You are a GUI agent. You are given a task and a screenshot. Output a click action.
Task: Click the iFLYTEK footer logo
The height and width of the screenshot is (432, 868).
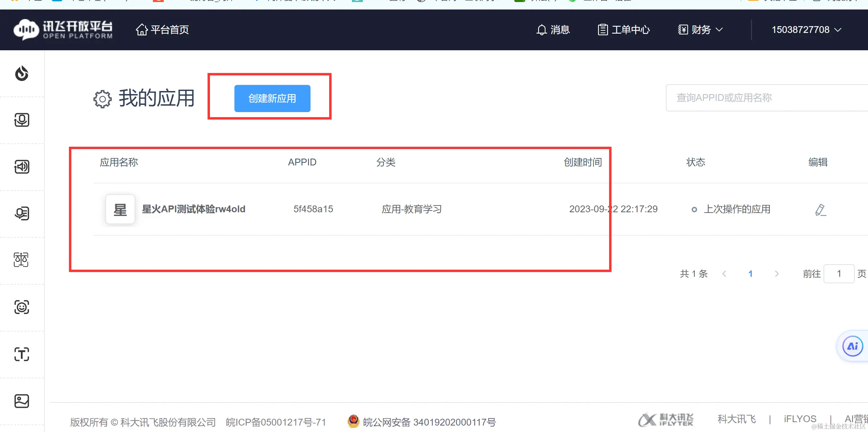coord(666,420)
